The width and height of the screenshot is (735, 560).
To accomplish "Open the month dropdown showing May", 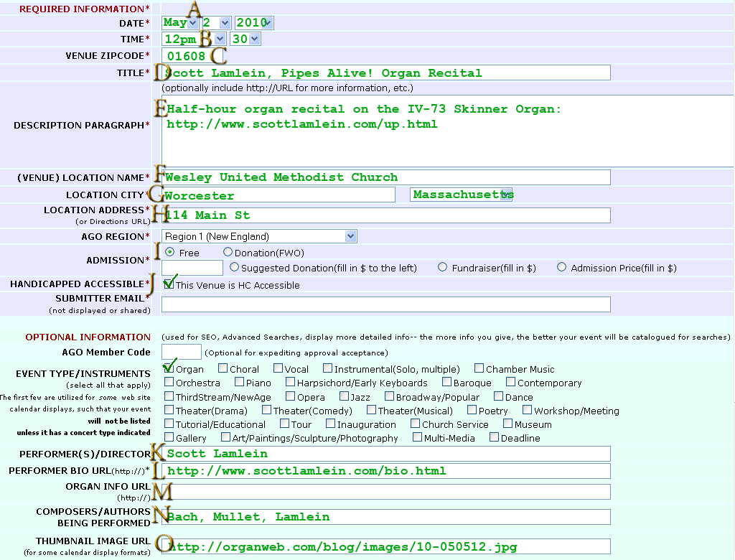I will (180, 22).
